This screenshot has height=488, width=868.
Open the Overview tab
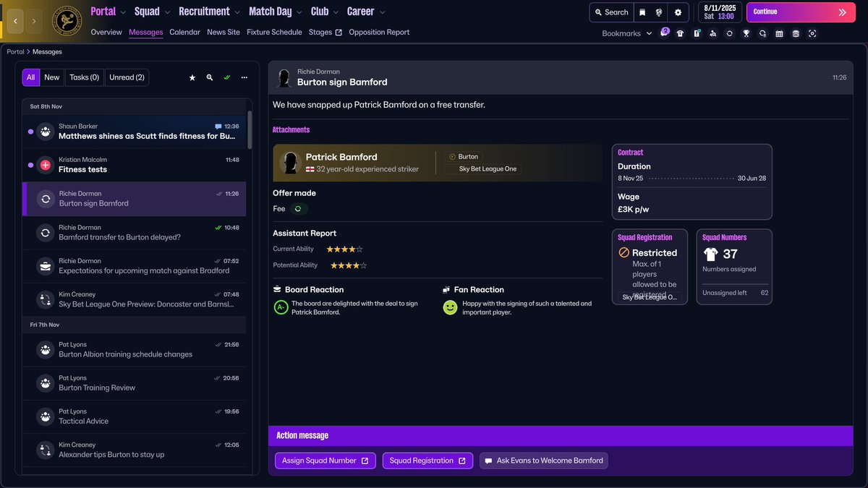pos(106,33)
